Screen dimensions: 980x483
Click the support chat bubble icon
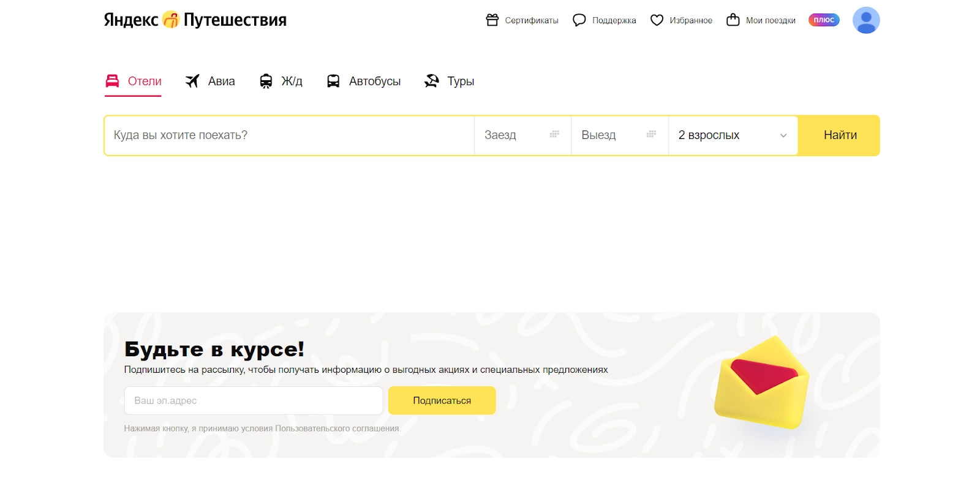coord(579,20)
